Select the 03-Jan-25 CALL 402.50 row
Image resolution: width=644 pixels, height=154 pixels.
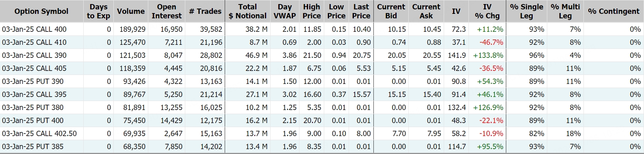pos(322,134)
